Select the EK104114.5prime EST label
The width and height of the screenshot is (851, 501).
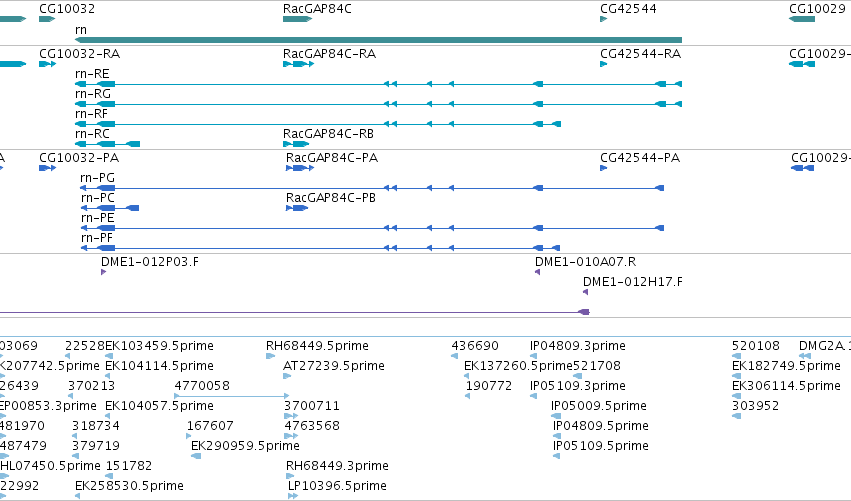click(160, 366)
